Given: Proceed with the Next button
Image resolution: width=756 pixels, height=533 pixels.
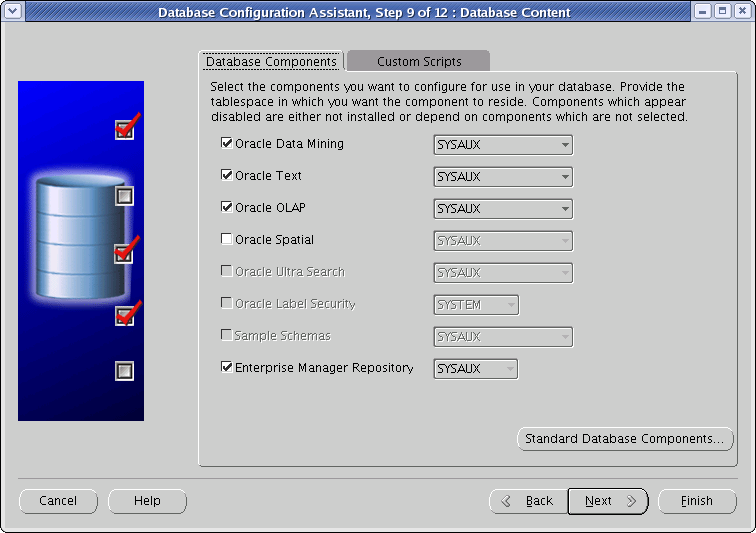Looking at the screenshot, I should [x=608, y=501].
